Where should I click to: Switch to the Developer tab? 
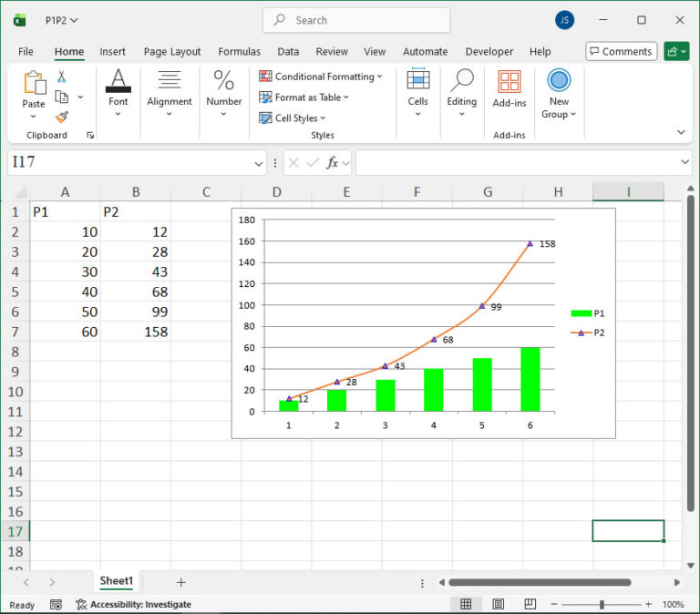coord(489,52)
